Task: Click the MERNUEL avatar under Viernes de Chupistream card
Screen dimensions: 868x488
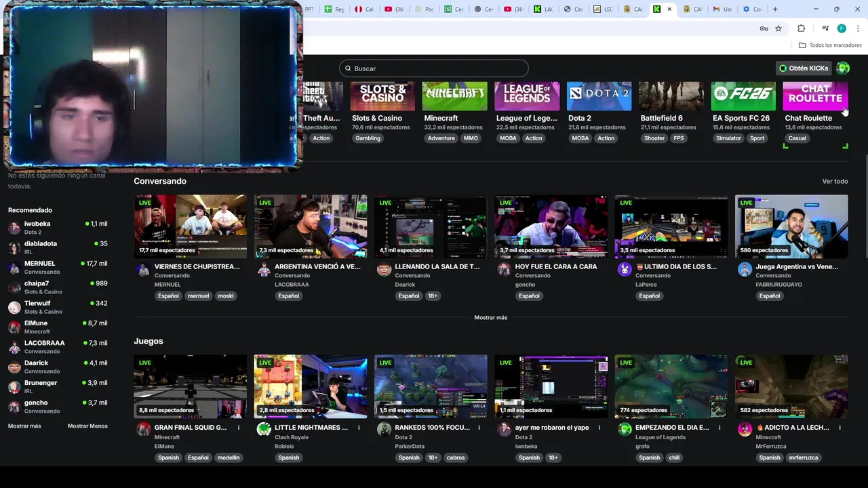Action: coord(143,270)
